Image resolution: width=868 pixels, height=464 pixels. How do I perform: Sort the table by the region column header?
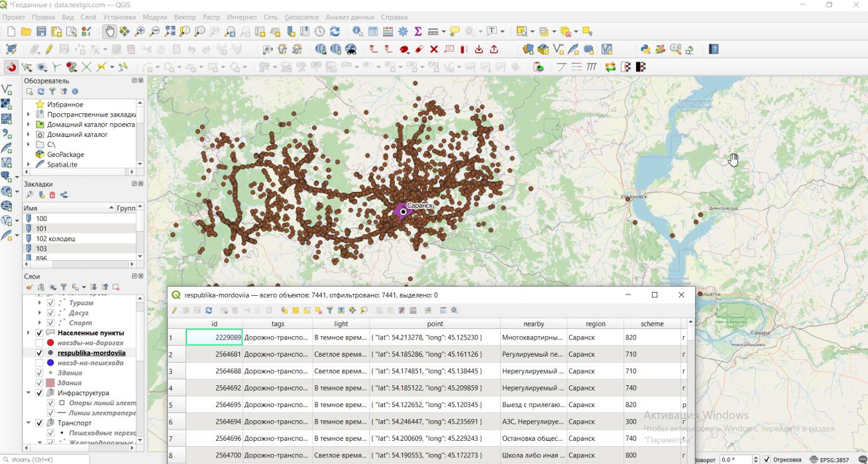[595, 324]
